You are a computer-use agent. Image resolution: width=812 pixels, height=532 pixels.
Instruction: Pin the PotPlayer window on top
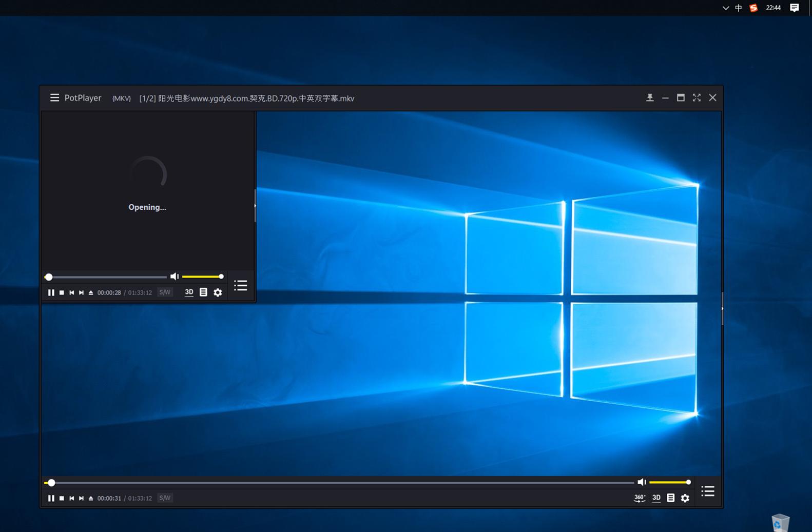[x=649, y=97]
